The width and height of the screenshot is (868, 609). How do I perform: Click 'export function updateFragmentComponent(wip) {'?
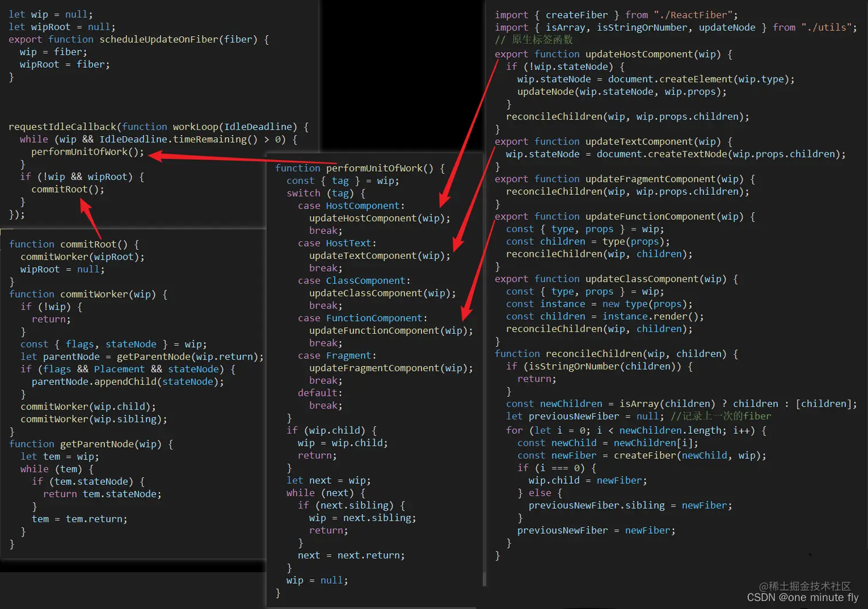(x=625, y=179)
